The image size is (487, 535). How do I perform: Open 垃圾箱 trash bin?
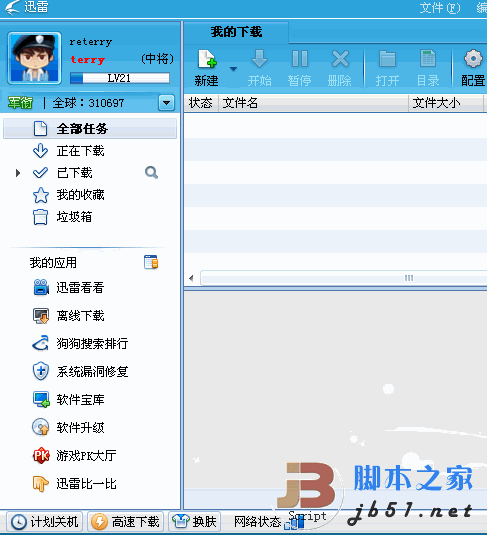[74, 217]
